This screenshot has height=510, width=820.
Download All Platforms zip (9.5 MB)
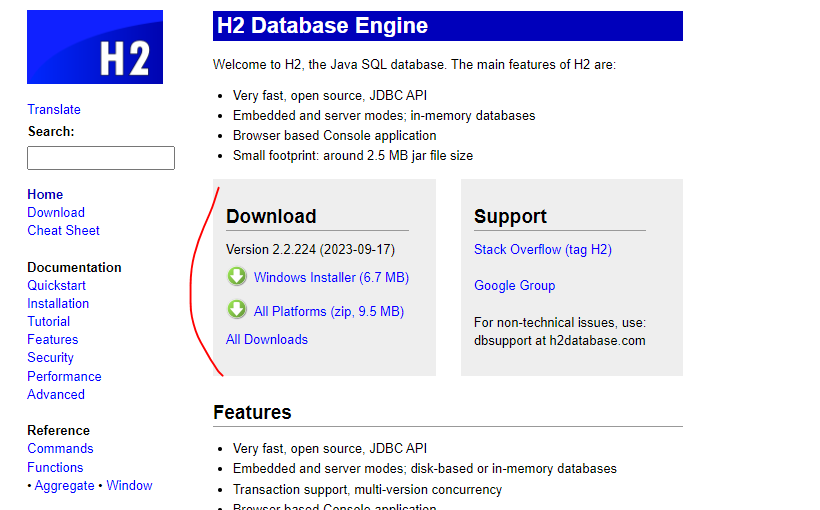pyautogui.click(x=329, y=311)
